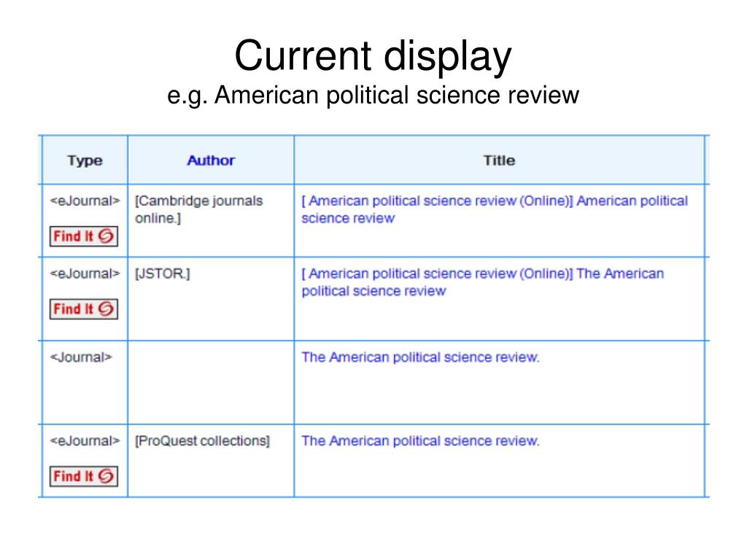Sort results by the Author column header
This screenshot has height=560, width=747.
point(211,160)
